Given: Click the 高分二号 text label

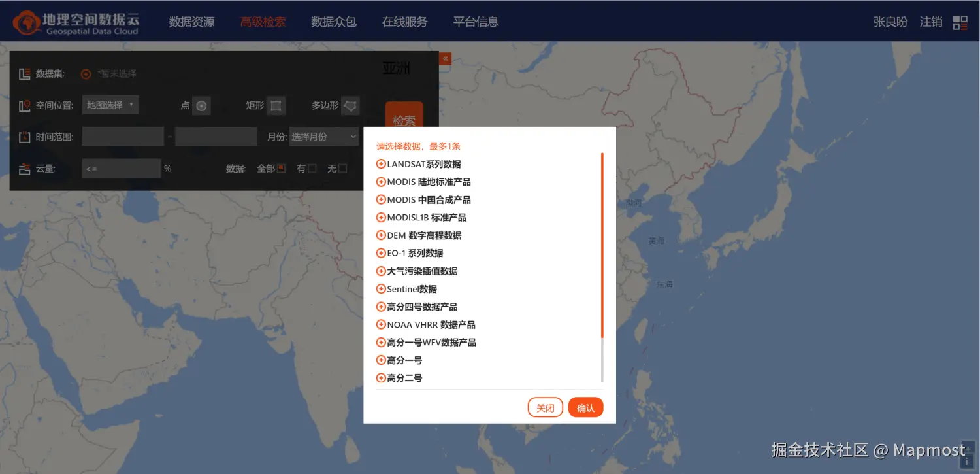Looking at the screenshot, I should [x=404, y=378].
